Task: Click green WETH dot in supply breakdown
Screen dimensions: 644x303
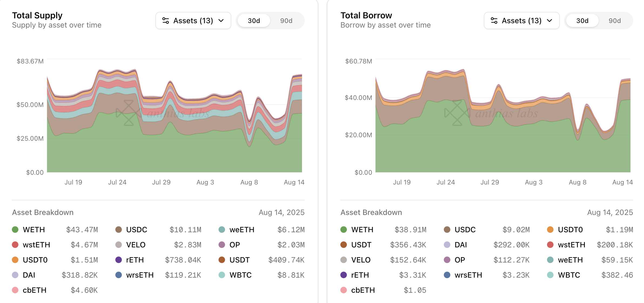Action: pyautogui.click(x=15, y=230)
